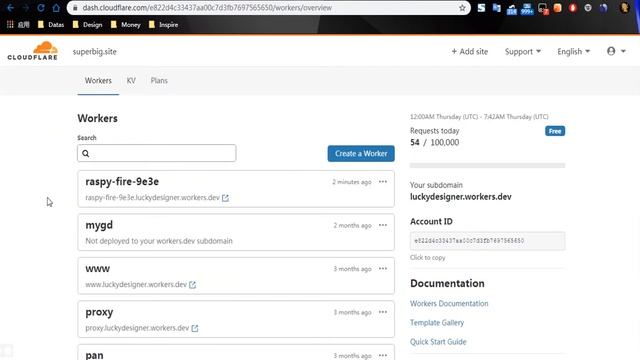Click the superbig.site account name
The image size is (640, 360).
pyautogui.click(x=95, y=51)
